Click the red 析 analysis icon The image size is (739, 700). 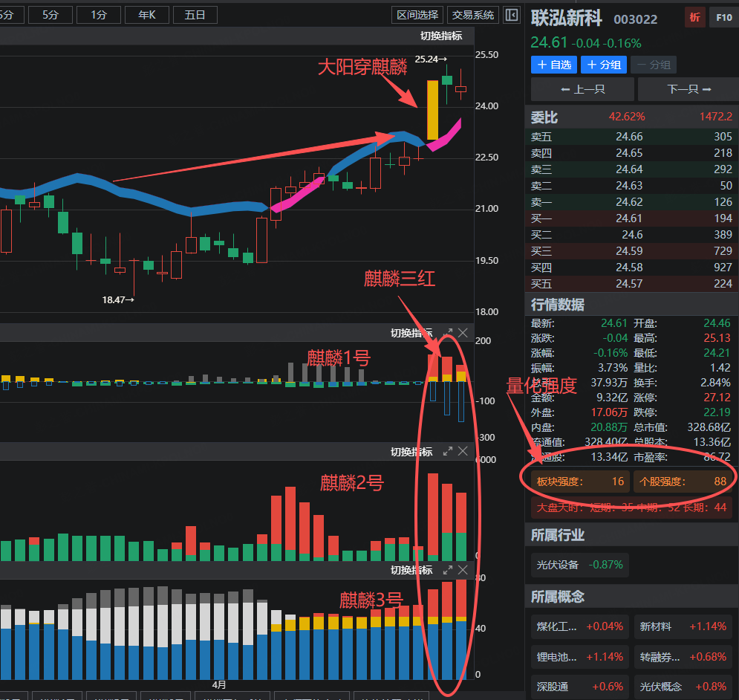[694, 17]
